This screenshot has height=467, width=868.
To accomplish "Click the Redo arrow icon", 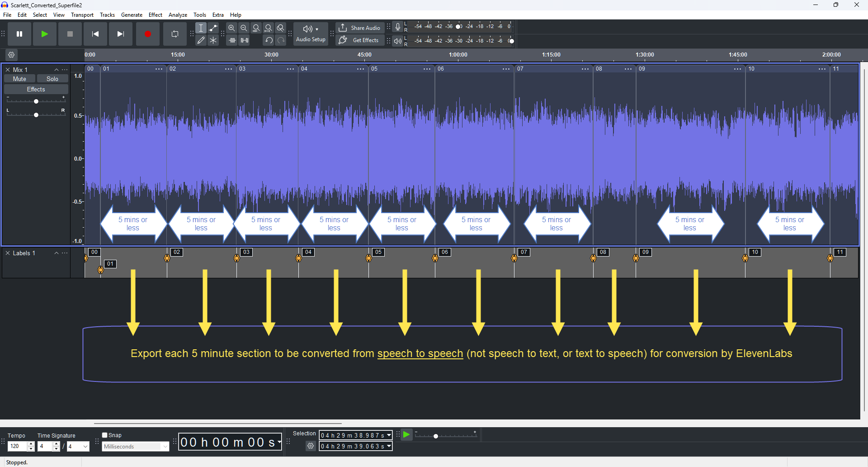I will [x=281, y=40].
